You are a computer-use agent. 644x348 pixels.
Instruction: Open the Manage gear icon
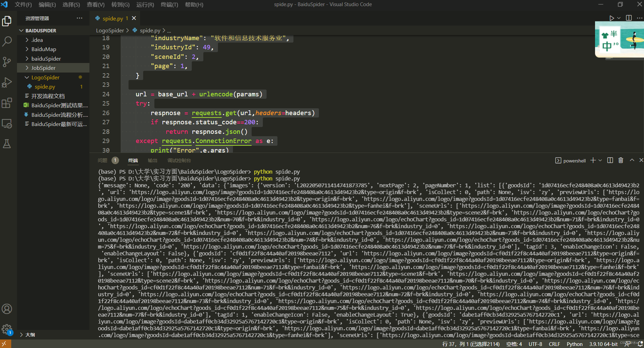(x=7, y=329)
